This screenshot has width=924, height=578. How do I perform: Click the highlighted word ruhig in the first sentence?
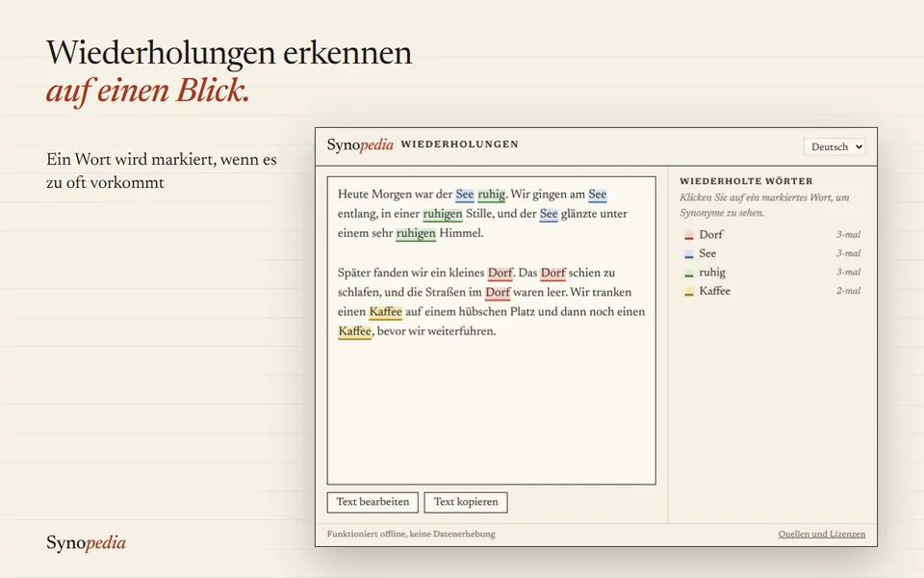coord(491,195)
